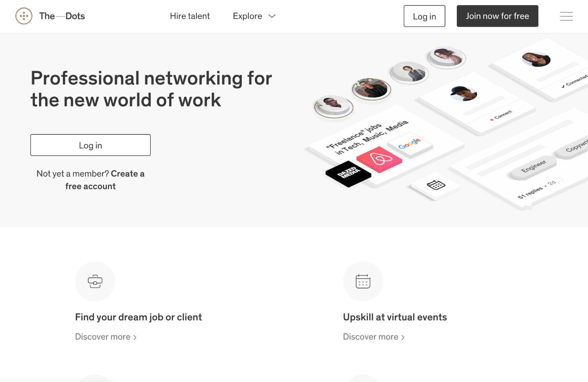This screenshot has height=382, width=588.
Task: Click the Google logo tile
Action: pyautogui.click(x=410, y=144)
